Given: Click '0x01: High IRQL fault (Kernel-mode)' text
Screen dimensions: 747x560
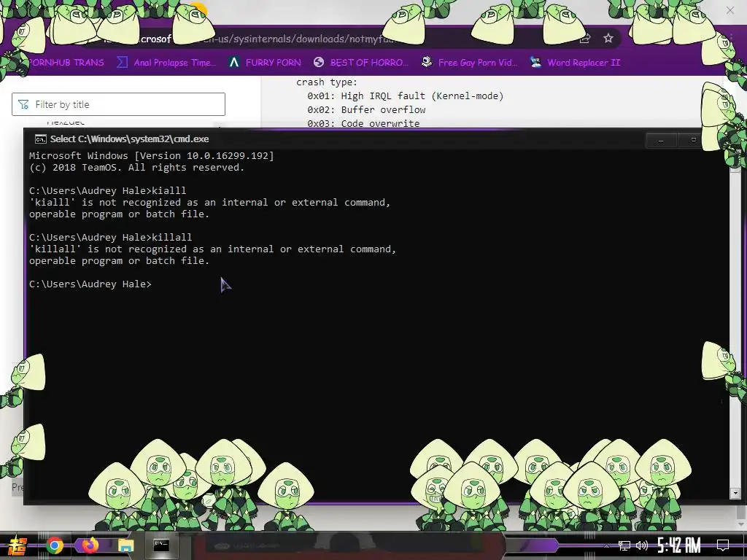Looking at the screenshot, I should (406, 96).
